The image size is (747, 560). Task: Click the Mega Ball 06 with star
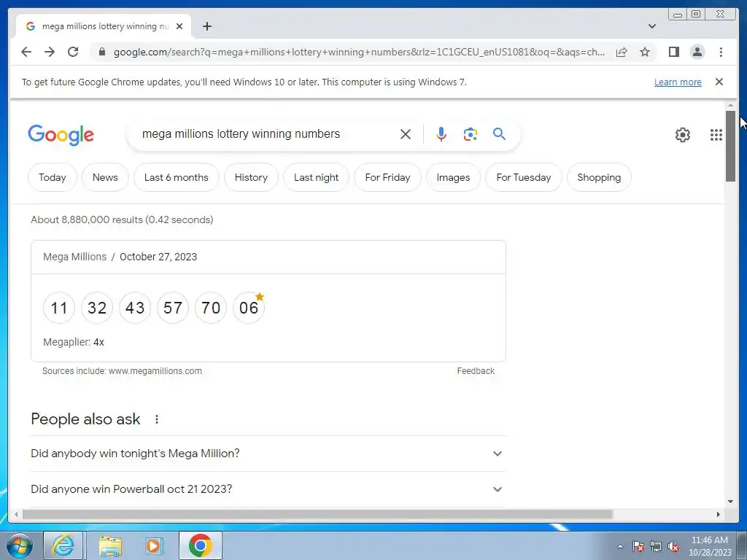pos(249,308)
